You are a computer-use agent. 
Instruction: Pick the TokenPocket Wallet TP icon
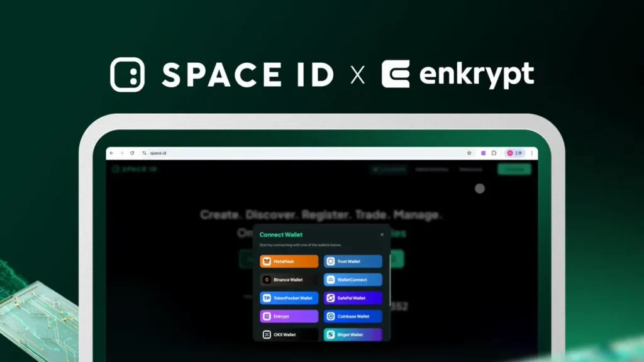click(x=267, y=298)
